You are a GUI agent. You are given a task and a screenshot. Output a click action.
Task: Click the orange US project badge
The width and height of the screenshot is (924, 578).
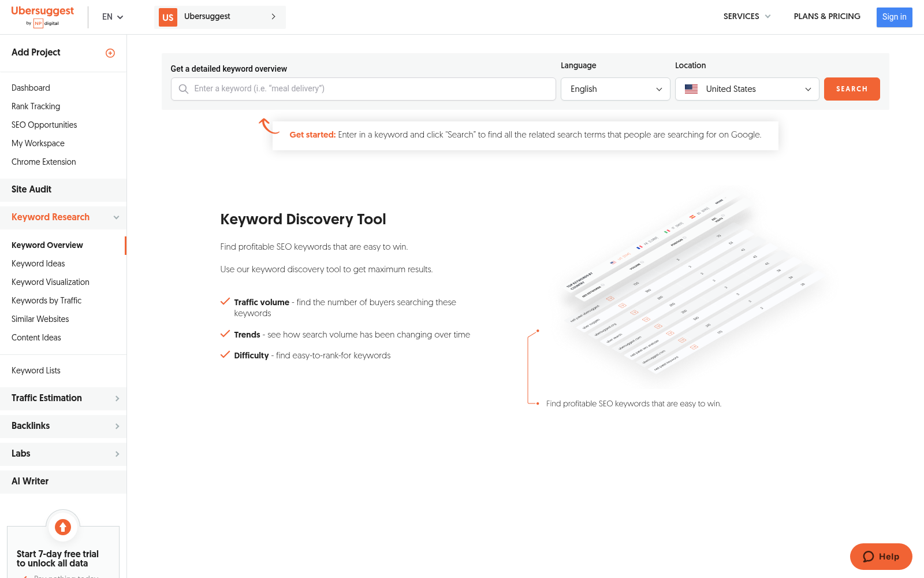click(168, 17)
